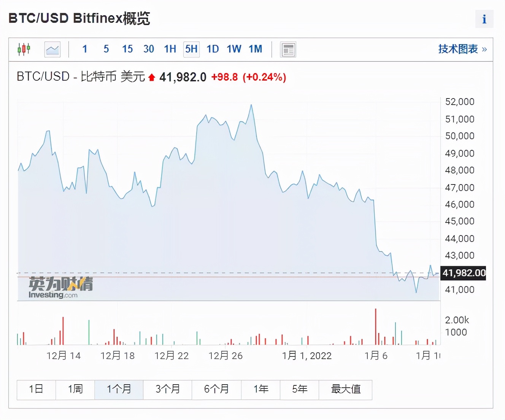Viewport: 505px width, 420px height.
Task: Switch to the 1W interval
Action: [234, 49]
